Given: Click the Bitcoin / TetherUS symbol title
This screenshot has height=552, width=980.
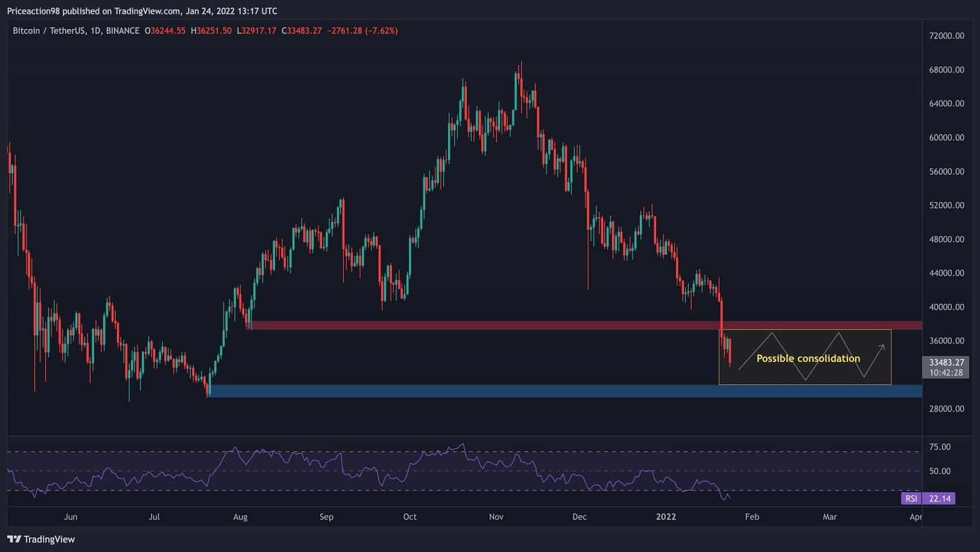Looking at the screenshot, I should pyautogui.click(x=49, y=31).
